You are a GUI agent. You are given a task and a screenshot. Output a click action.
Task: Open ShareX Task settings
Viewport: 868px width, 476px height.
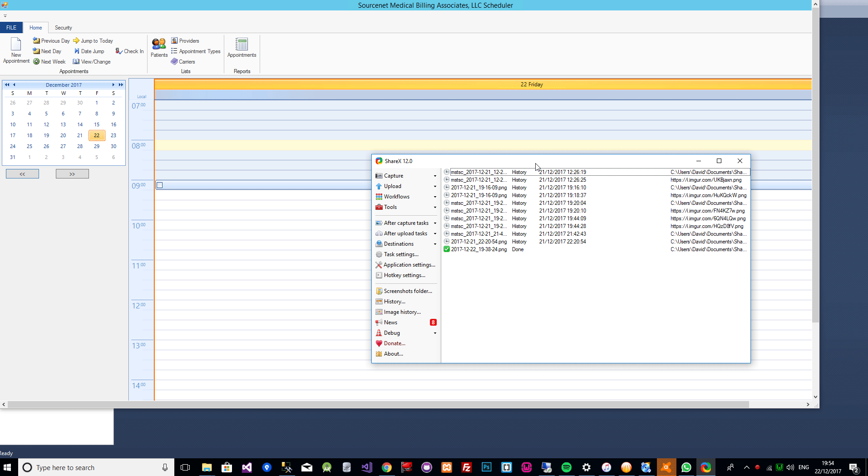397,254
